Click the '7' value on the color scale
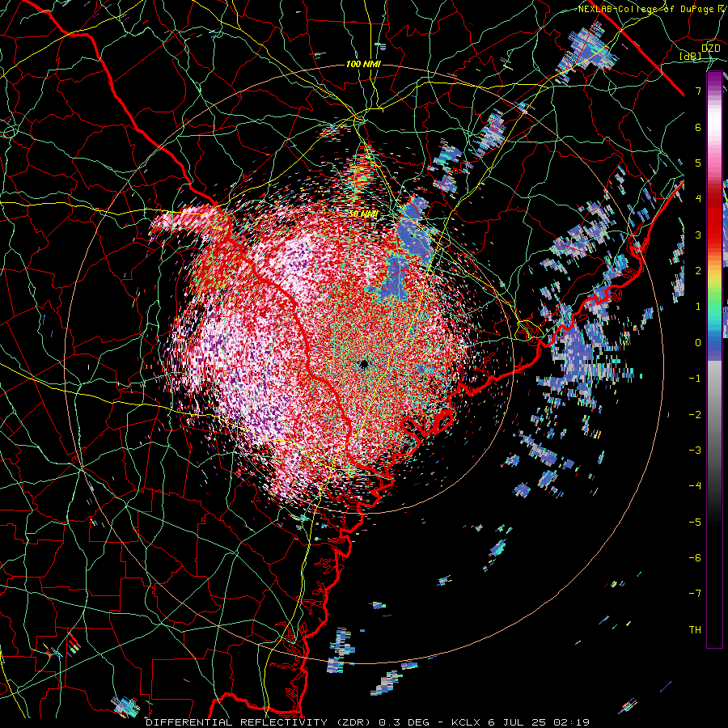 point(698,91)
